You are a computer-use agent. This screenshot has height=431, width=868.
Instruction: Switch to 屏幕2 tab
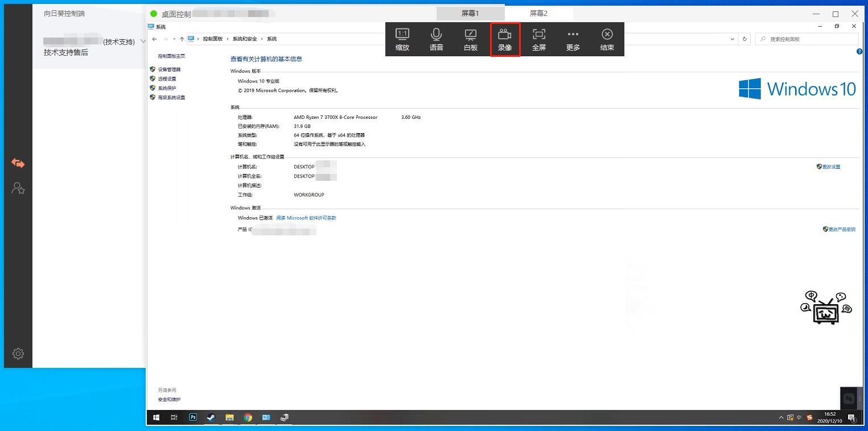coord(538,13)
